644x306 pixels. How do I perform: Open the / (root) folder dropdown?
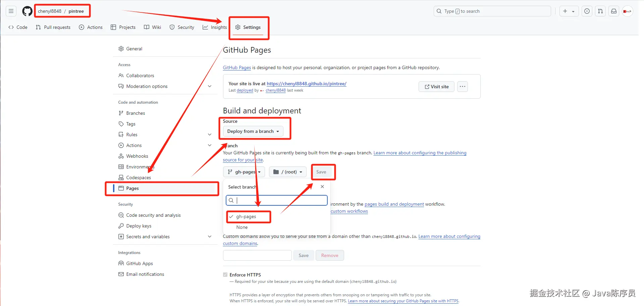(x=288, y=172)
